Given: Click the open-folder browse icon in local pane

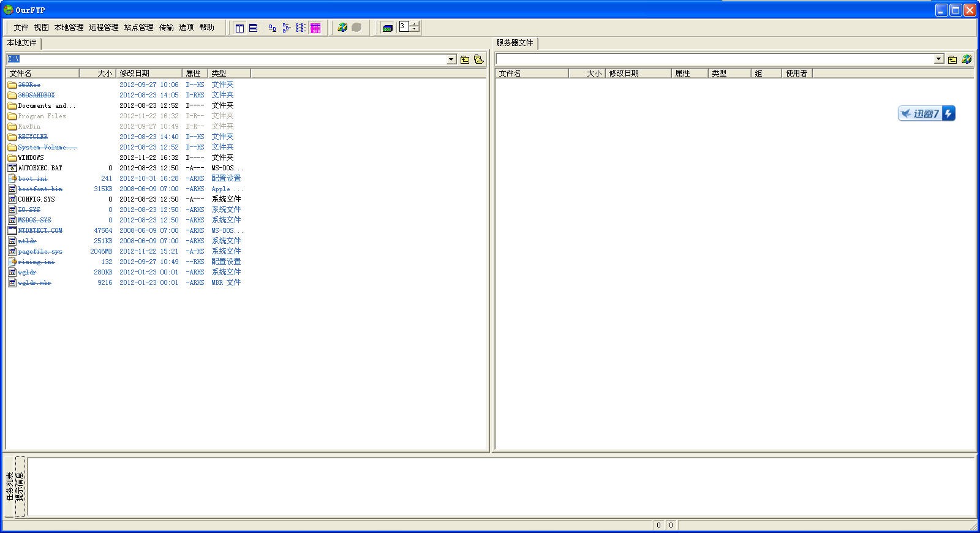Looking at the screenshot, I should [479, 59].
